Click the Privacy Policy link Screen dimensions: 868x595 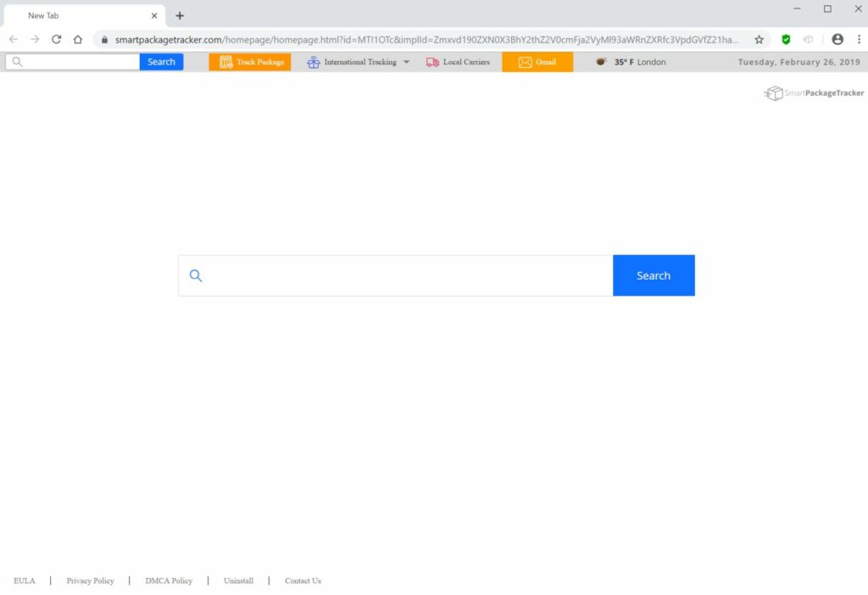(x=90, y=581)
